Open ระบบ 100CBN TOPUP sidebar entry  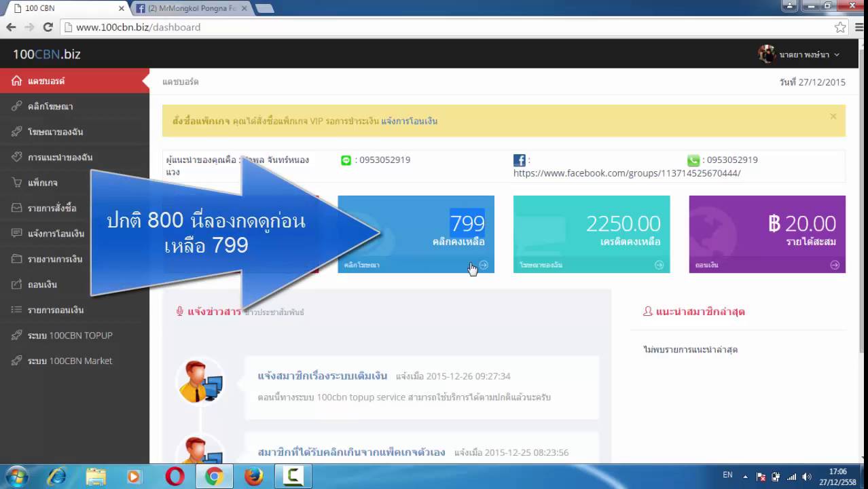[75, 336]
